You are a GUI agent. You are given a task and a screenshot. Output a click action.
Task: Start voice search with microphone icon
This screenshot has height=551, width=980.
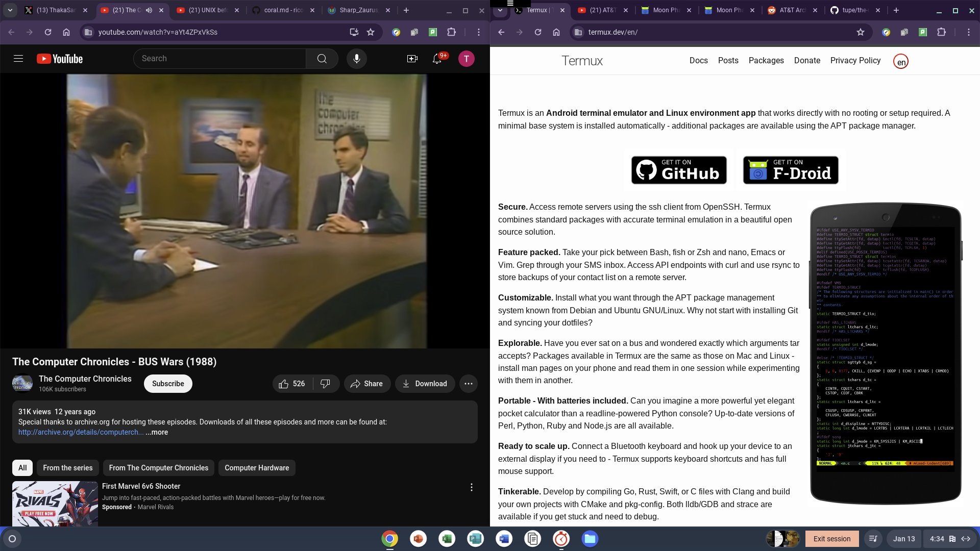coord(357,59)
